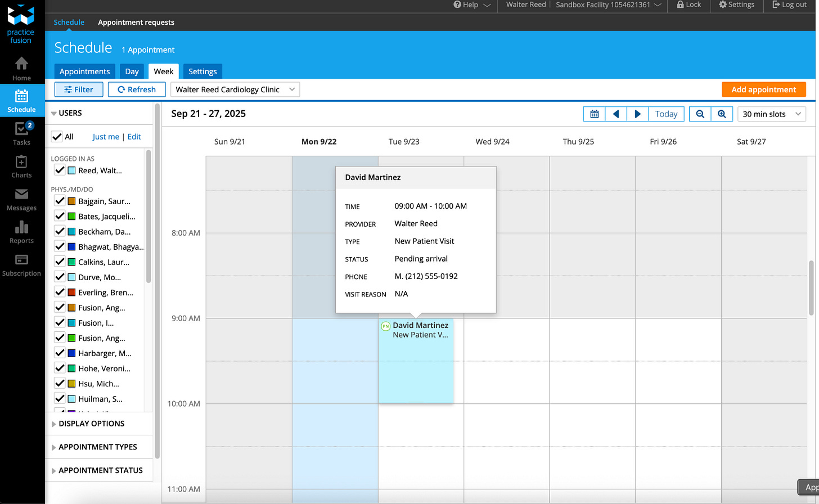Open Tasks with 2 notifications
Viewport: 819px width, 504px height.
click(21, 134)
